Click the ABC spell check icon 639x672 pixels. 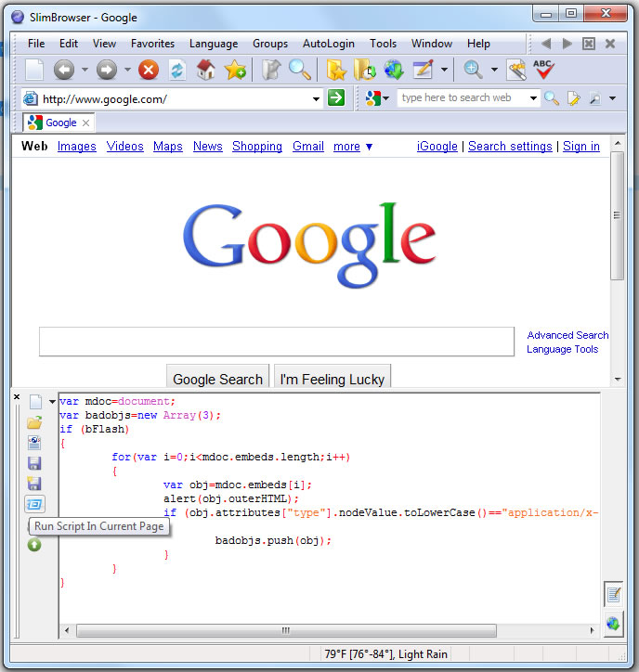543,70
